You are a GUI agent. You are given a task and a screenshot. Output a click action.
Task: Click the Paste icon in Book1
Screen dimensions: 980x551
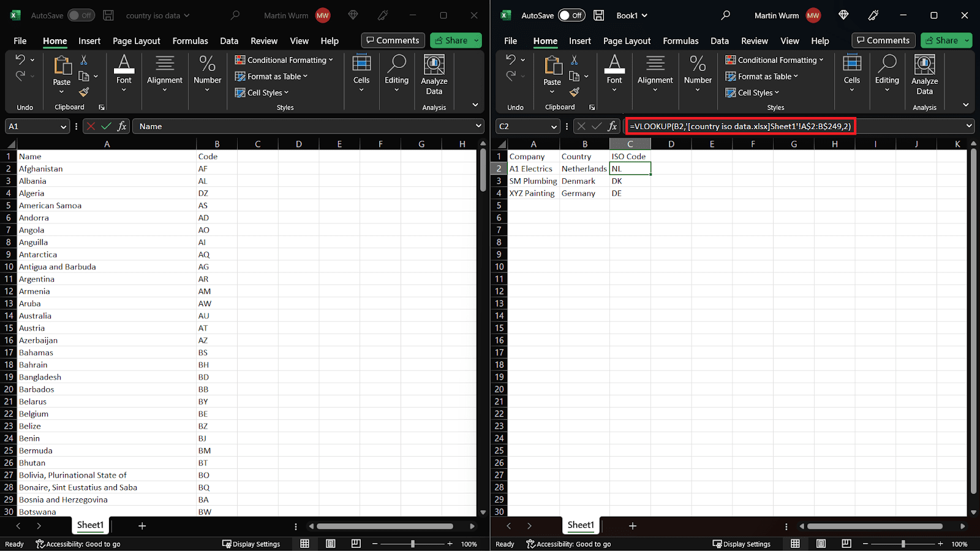(x=551, y=67)
